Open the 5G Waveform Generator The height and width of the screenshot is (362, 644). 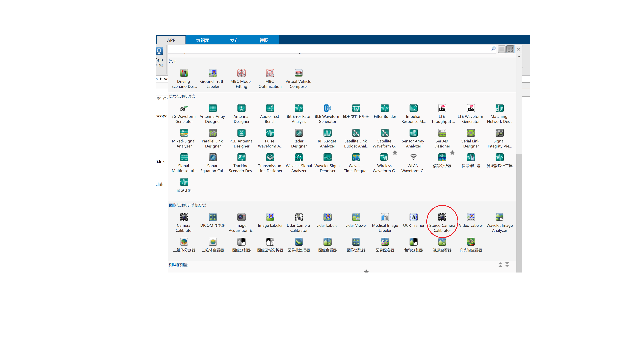184,108
